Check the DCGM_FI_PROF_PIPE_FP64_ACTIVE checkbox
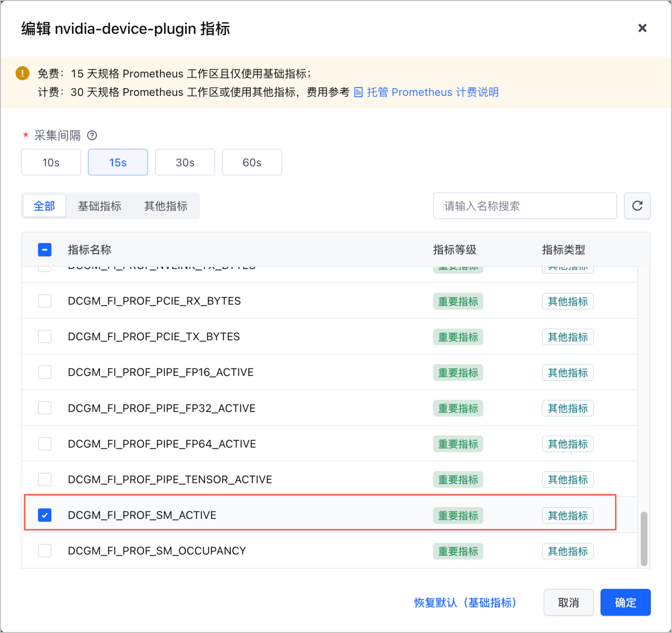 click(x=45, y=444)
